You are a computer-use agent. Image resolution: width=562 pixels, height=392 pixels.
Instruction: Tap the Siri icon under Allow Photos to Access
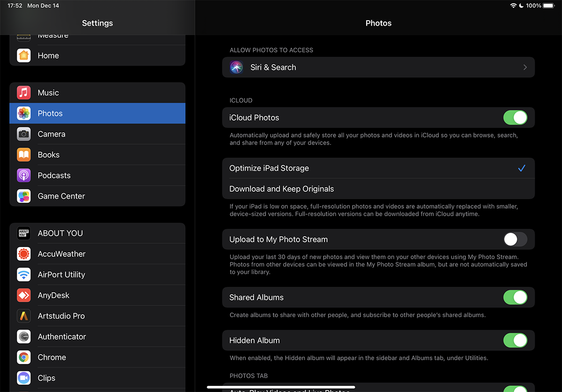click(x=237, y=67)
